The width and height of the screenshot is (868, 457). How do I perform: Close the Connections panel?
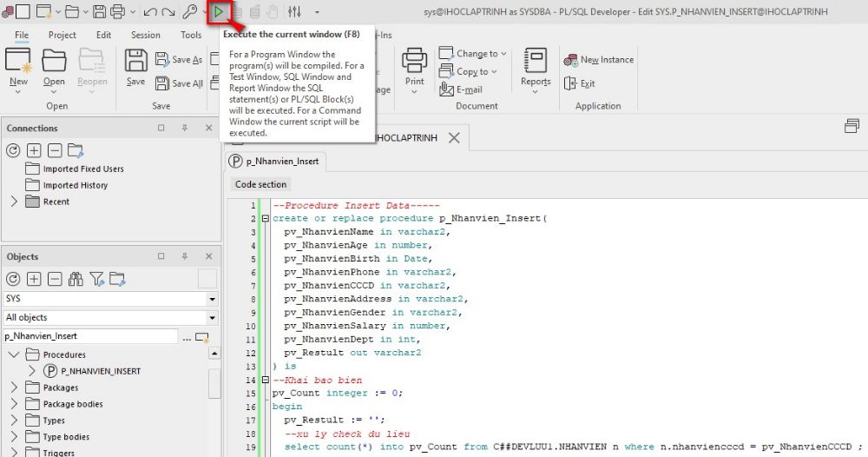point(208,128)
